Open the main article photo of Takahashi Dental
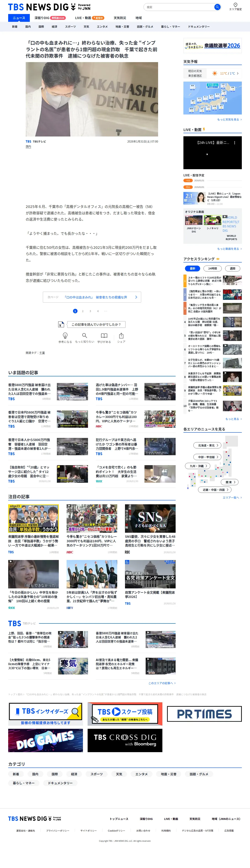 [92, 99]
